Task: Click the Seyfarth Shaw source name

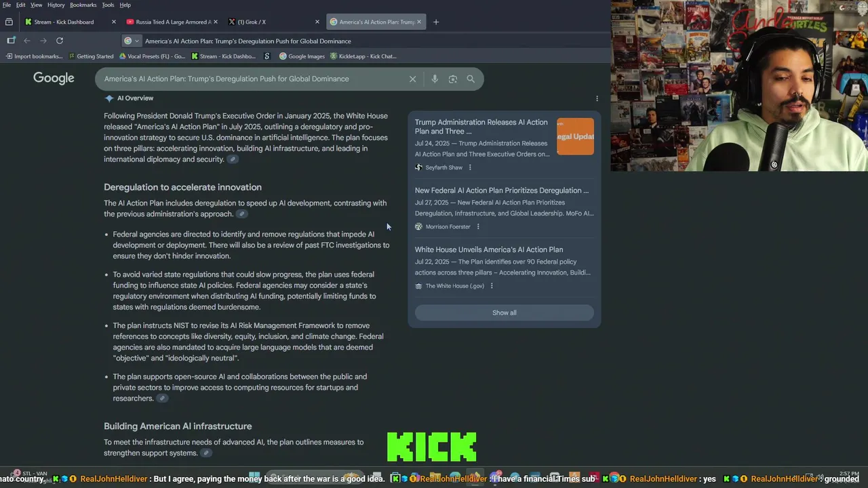Action: [x=444, y=167]
